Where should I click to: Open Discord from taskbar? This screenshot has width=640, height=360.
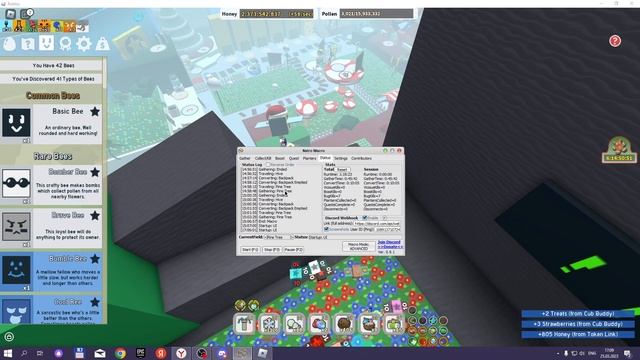(222, 353)
